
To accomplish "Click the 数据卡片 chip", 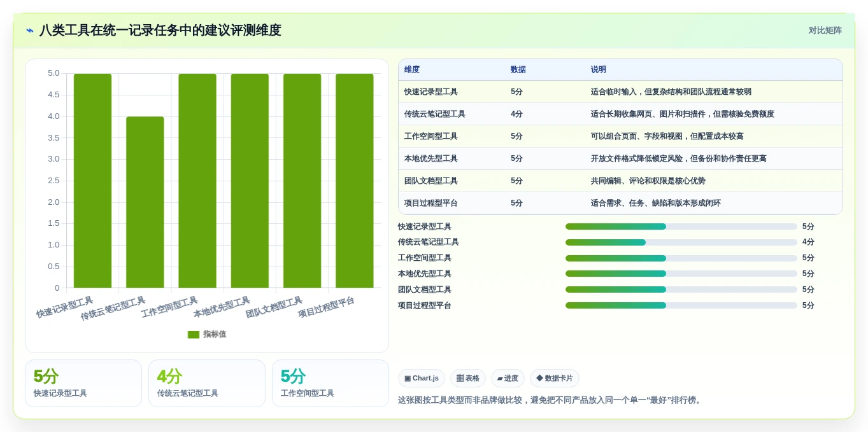I will click(x=555, y=379).
